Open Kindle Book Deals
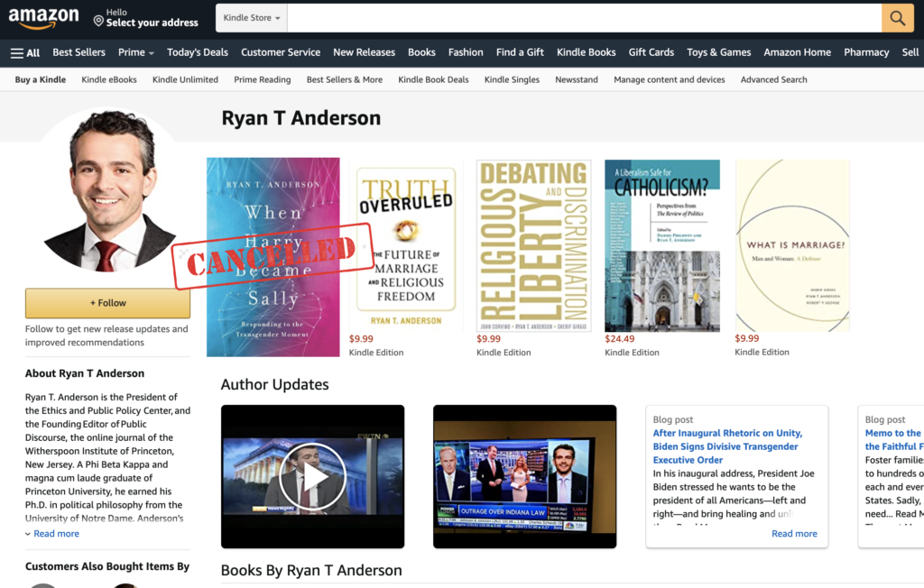Viewport: 924px width, 588px height. (433, 79)
